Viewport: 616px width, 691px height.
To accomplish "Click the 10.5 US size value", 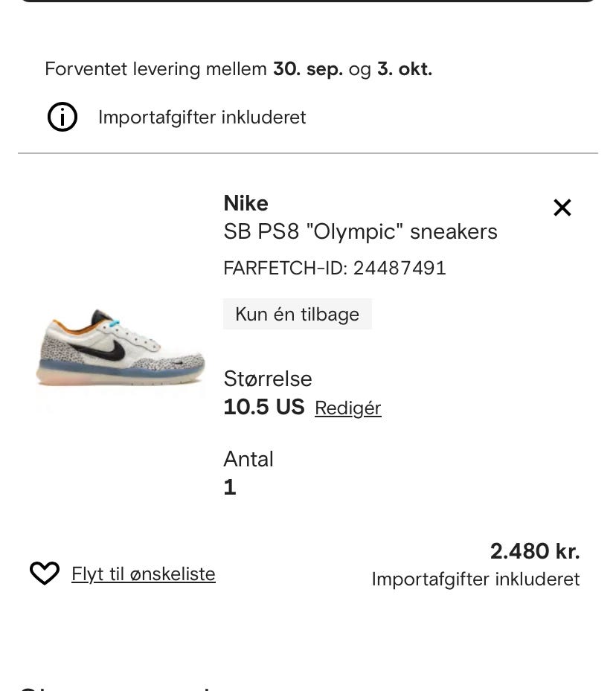I will click(x=264, y=407).
